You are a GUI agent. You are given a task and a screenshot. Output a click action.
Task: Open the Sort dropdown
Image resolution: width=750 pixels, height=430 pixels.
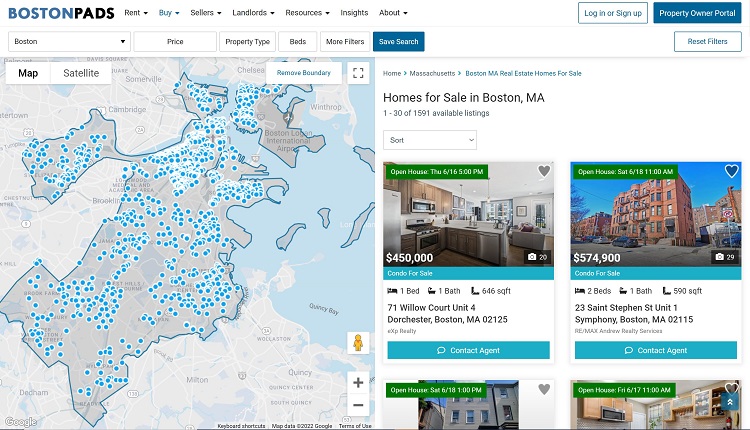tap(430, 140)
